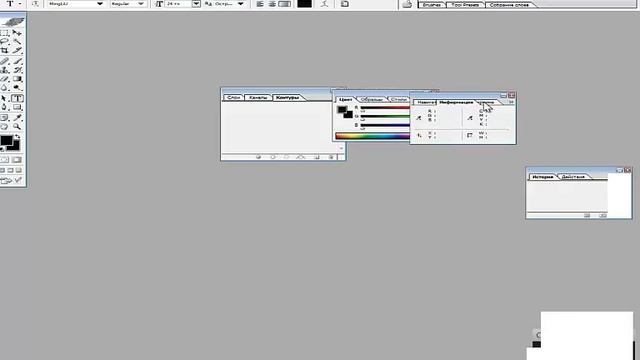The width and height of the screenshot is (640, 360).
Task: Swap foreground and background colors
Action: (x=18, y=137)
